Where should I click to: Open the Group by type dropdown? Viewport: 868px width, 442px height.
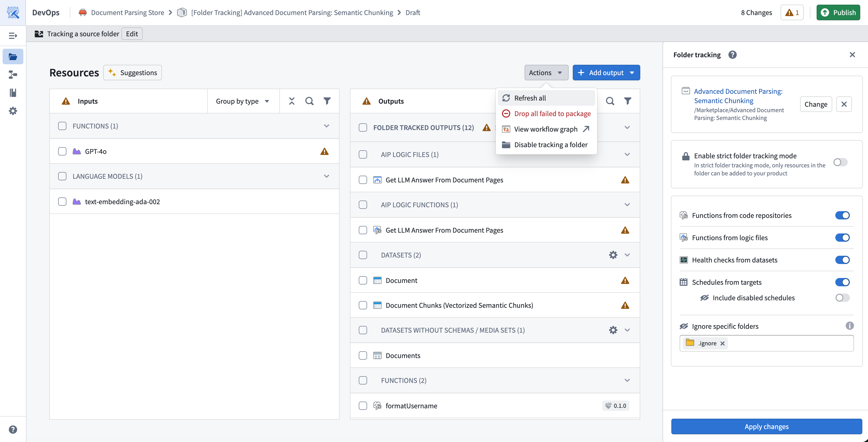243,101
